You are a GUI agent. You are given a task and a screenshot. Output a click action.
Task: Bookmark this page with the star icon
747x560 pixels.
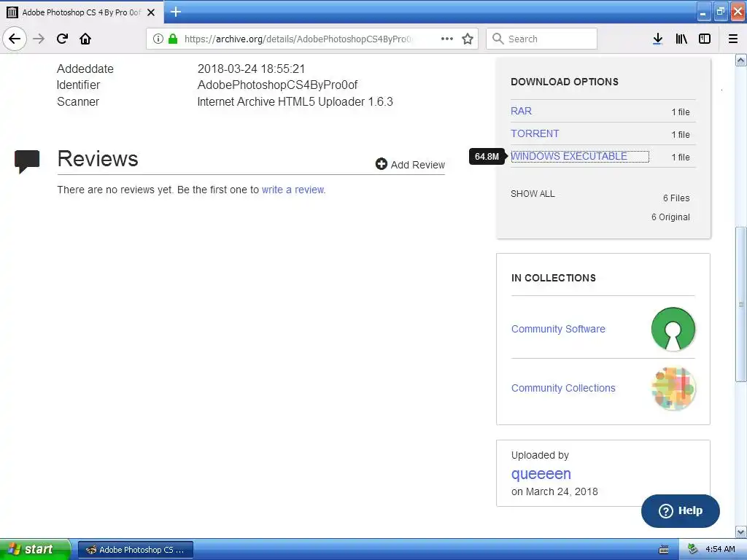468,39
